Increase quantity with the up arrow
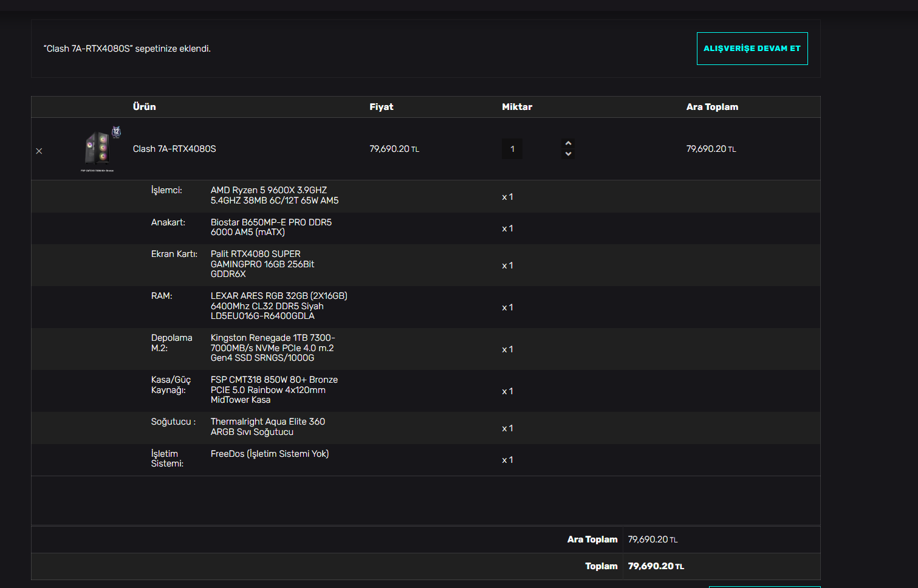This screenshot has width=918, height=588. point(568,143)
